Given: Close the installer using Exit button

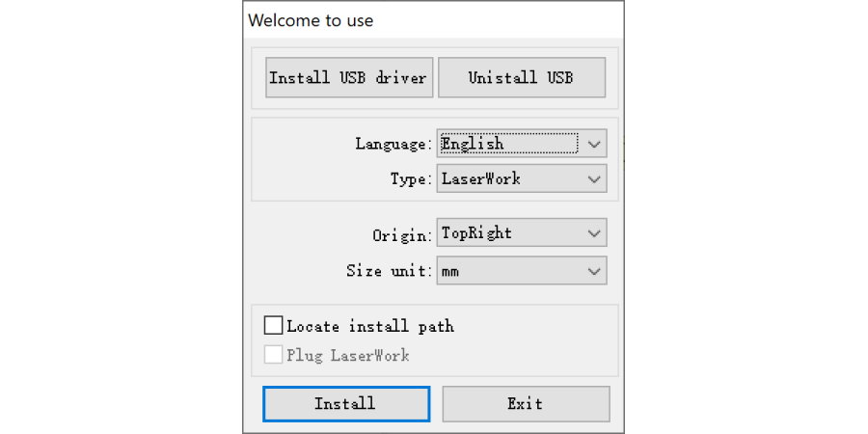Looking at the screenshot, I should (x=526, y=403).
